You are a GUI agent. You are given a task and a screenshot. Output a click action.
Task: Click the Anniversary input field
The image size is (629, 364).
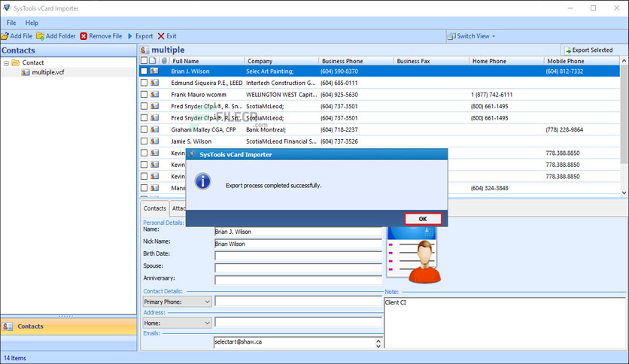point(298,280)
